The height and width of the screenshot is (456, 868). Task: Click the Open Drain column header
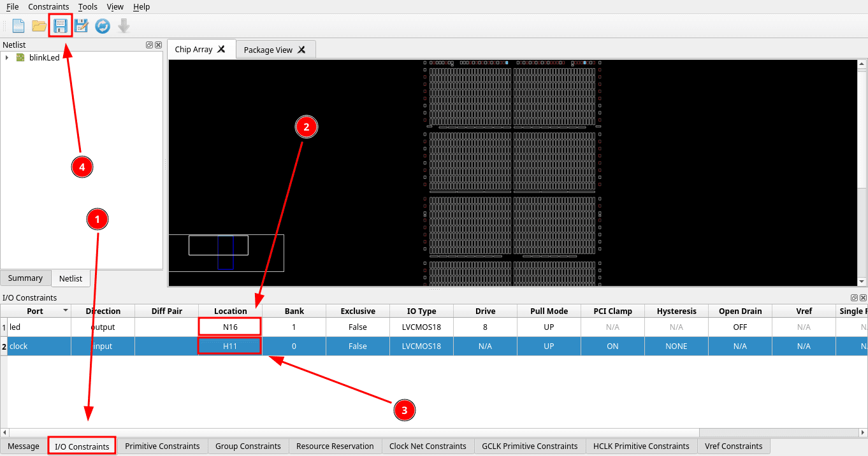tap(740, 311)
